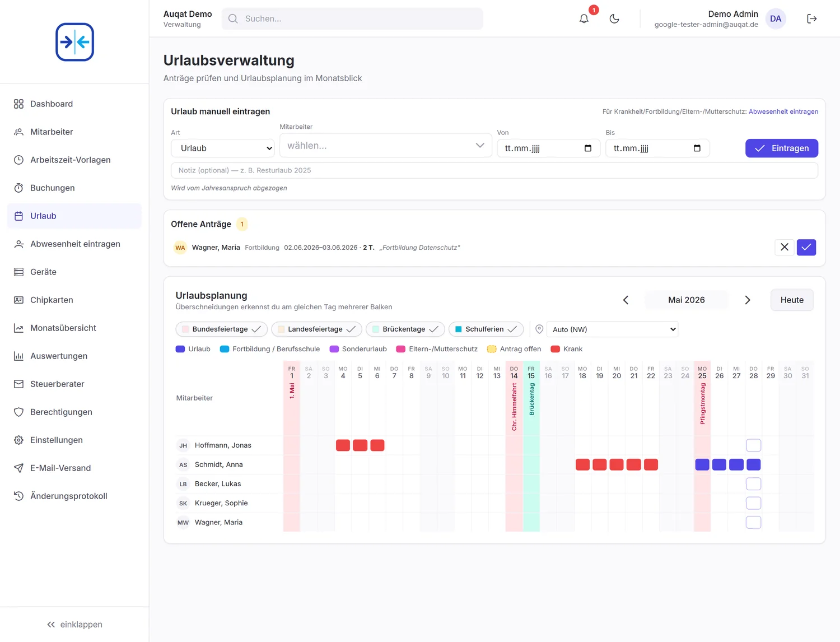This screenshot has height=642, width=840.
Task: Open notifications bell
Action: [584, 18]
